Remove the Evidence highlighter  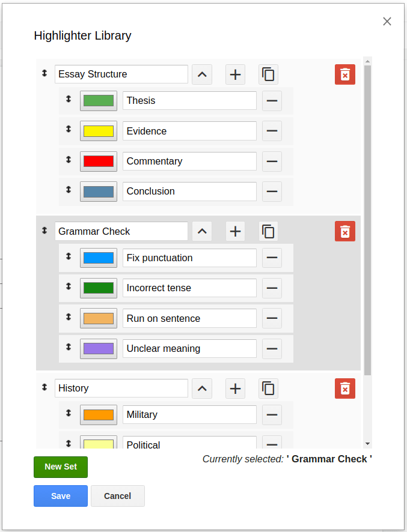pyautogui.click(x=272, y=131)
